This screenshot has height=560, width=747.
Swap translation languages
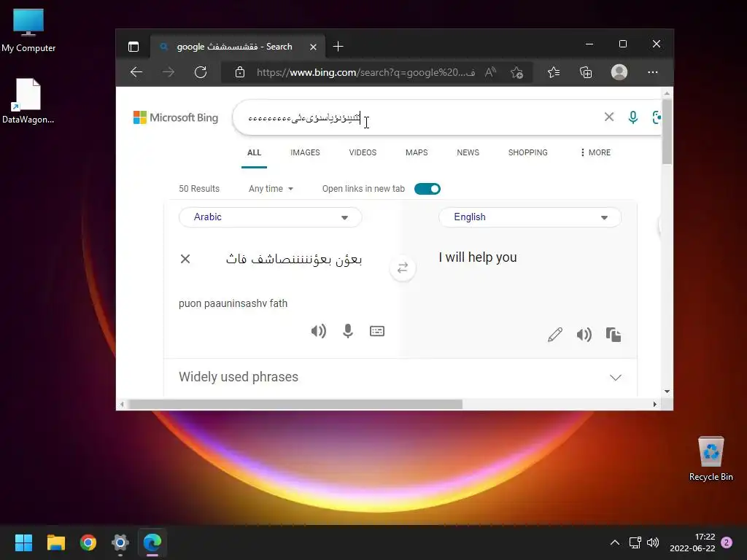(x=403, y=268)
